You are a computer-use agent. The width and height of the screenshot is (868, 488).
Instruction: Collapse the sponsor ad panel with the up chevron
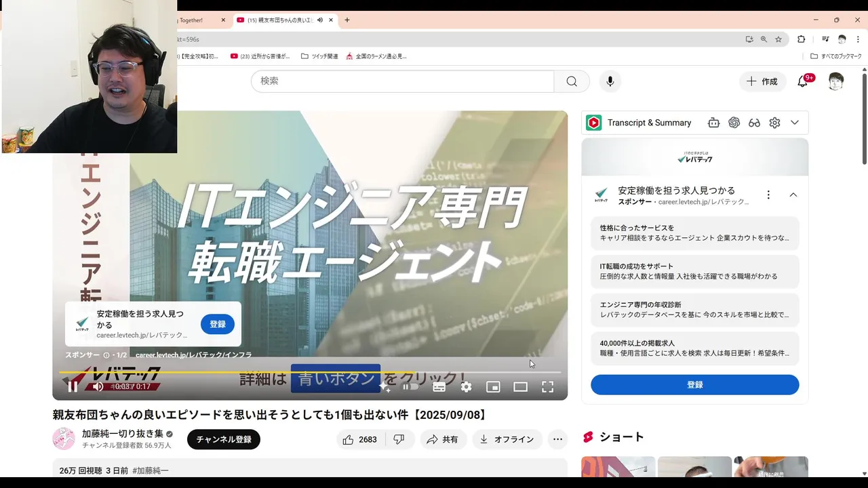point(793,195)
